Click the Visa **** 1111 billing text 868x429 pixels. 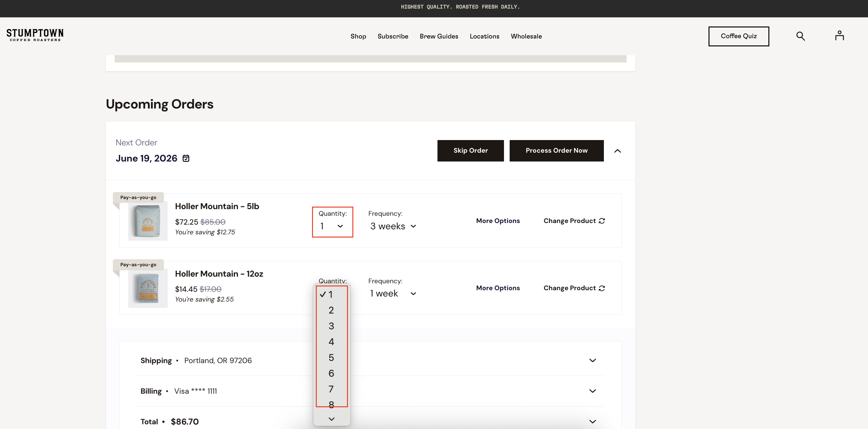click(x=195, y=391)
